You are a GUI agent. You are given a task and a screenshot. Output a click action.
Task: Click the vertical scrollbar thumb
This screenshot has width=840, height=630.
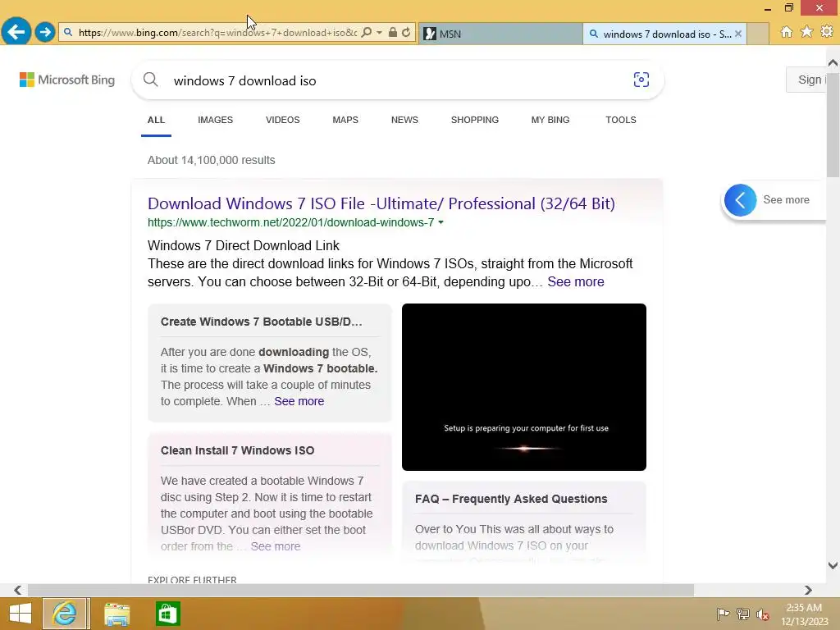833,125
